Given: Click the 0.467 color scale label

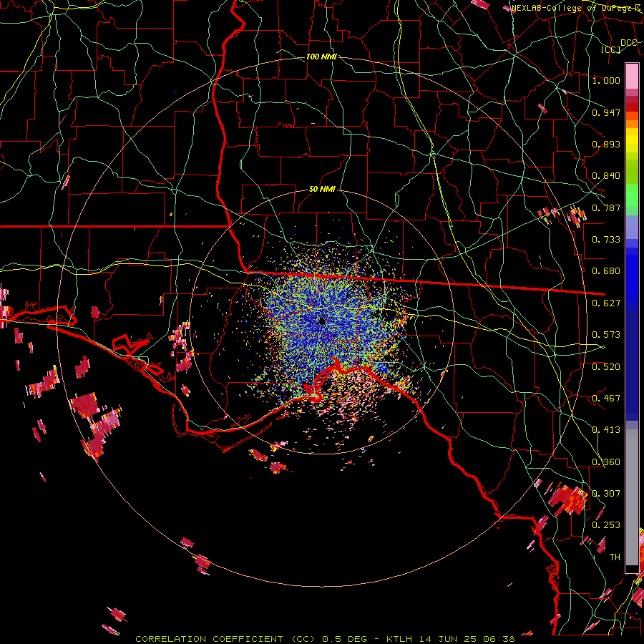Looking at the screenshot, I should coord(606,399).
